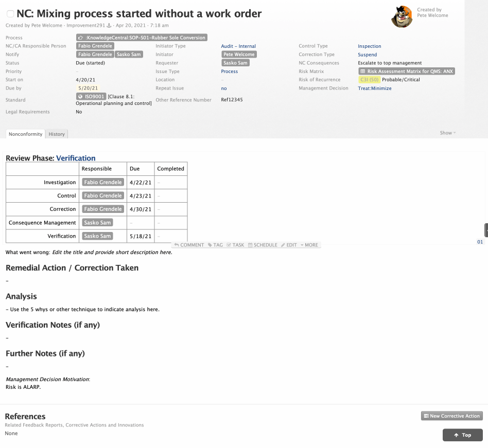Click the New Corrective Action button
488x448 pixels.
[451, 416]
